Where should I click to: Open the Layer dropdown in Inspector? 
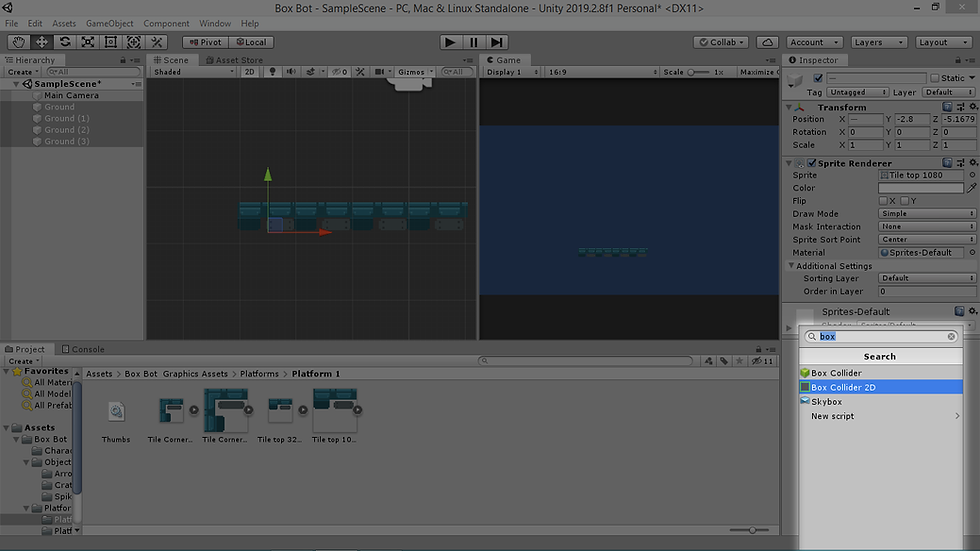(x=949, y=92)
